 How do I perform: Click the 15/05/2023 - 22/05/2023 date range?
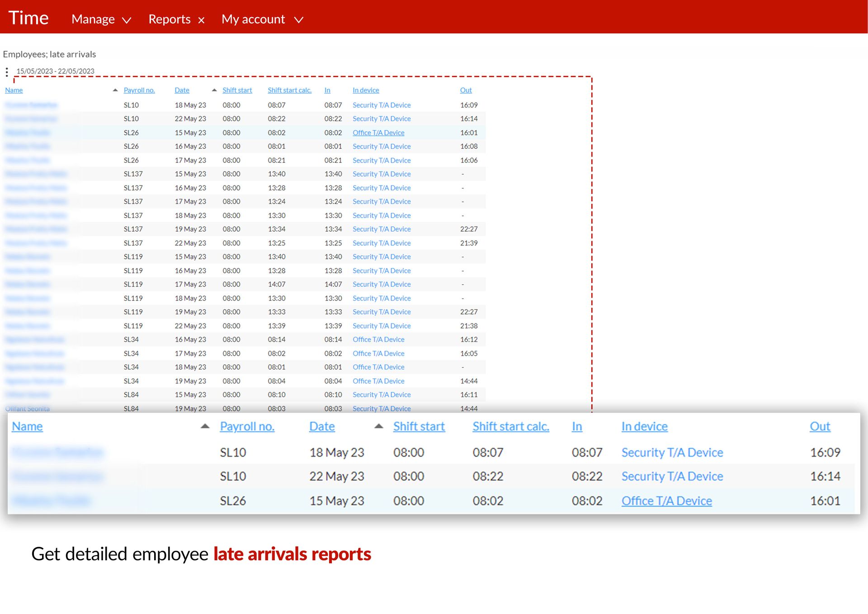tap(55, 71)
